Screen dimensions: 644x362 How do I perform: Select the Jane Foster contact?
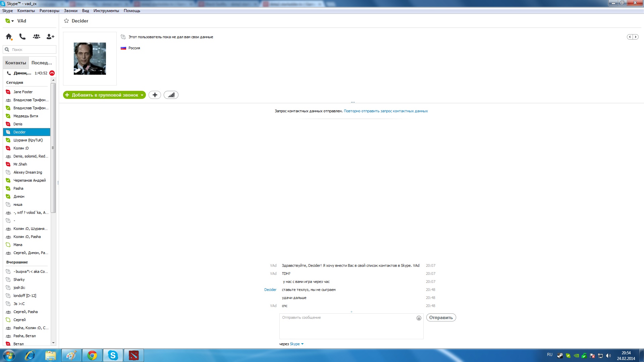(x=23, y=92)
